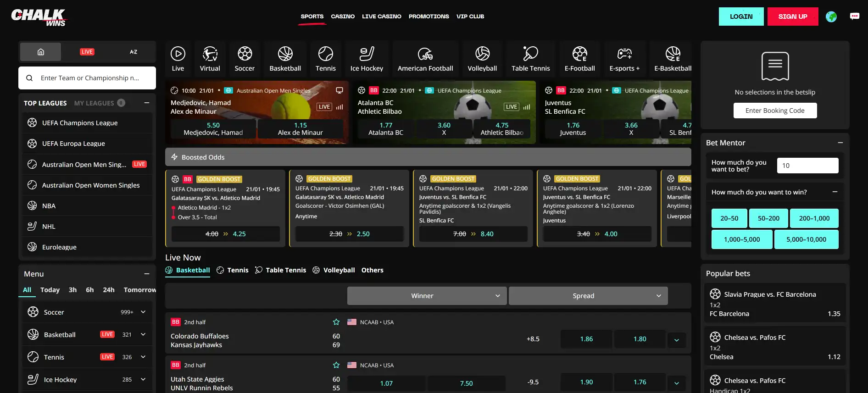Switch sidebar to A-Z view
868x393 pixels.
pos(134,52)
